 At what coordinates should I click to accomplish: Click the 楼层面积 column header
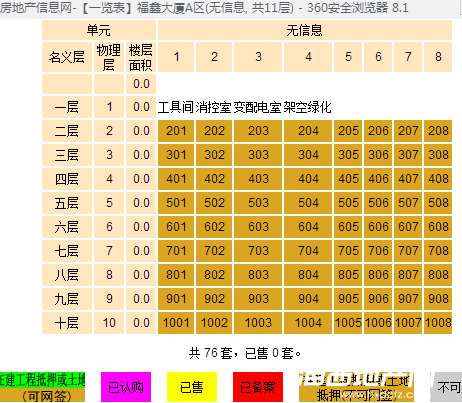(x=141, y=57)
